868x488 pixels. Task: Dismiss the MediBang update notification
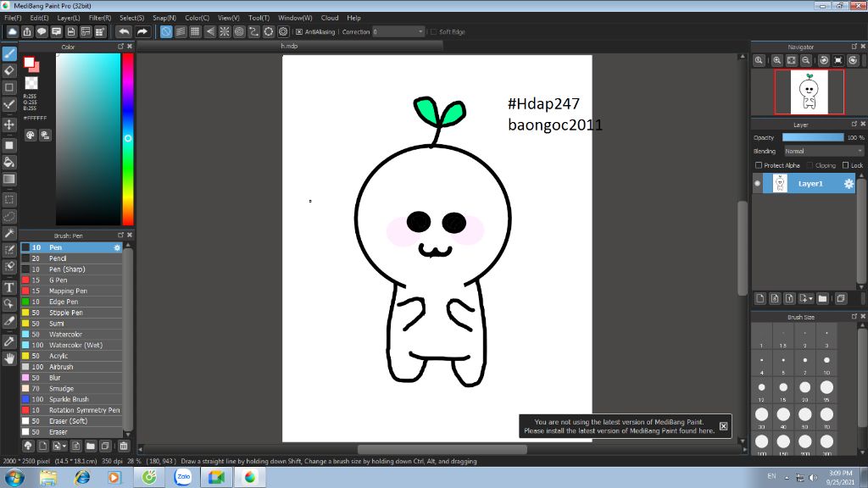(724, 426)
